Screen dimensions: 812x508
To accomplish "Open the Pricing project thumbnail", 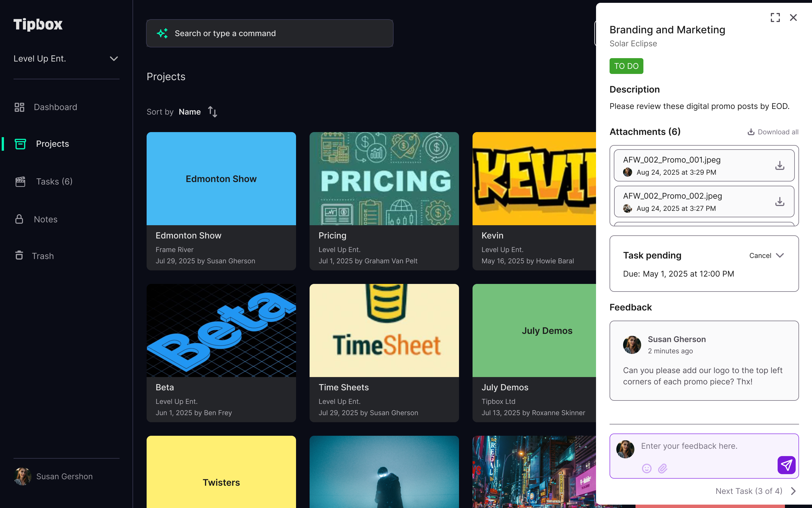I will [x=384, y=178].
